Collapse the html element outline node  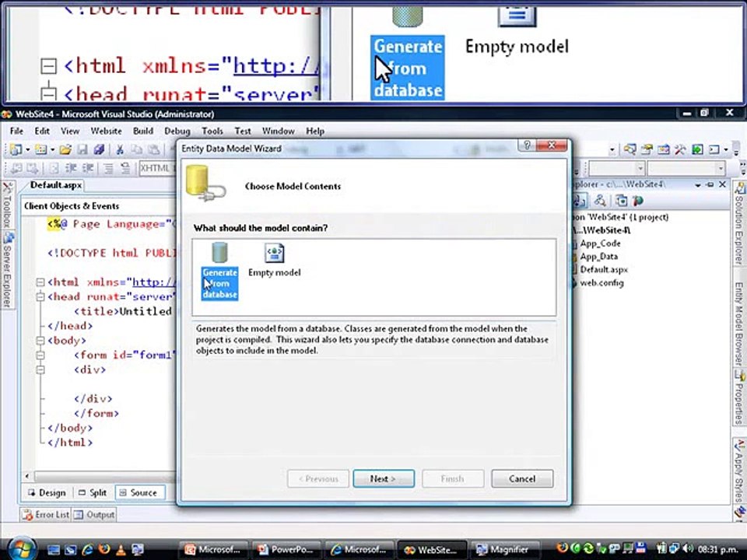tap(40, 282)
